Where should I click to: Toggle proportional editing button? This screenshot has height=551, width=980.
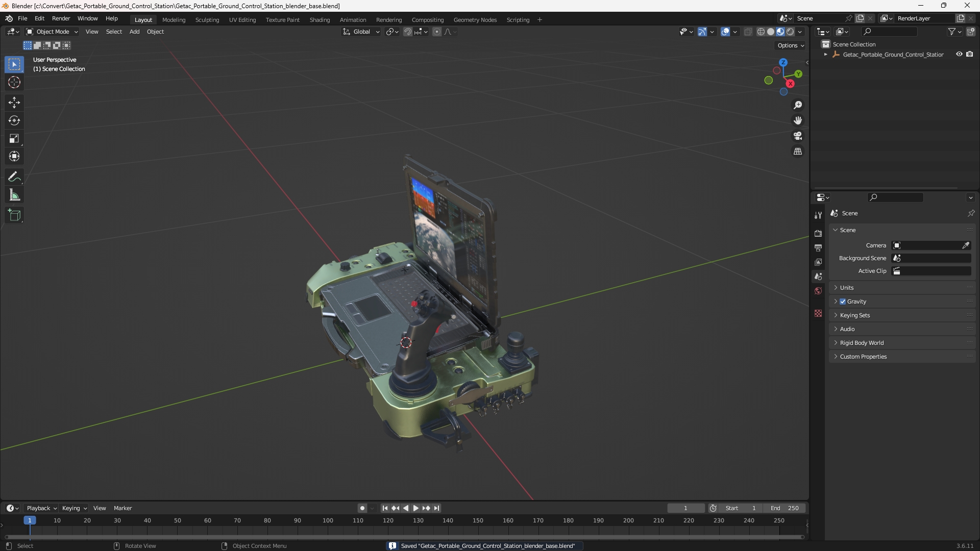(x=437, y=32)
